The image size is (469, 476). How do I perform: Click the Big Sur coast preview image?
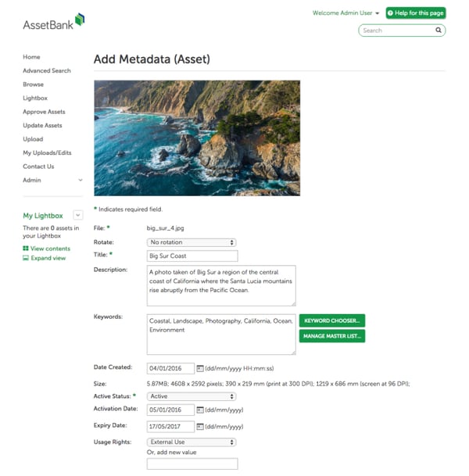[x=197, y=138]
